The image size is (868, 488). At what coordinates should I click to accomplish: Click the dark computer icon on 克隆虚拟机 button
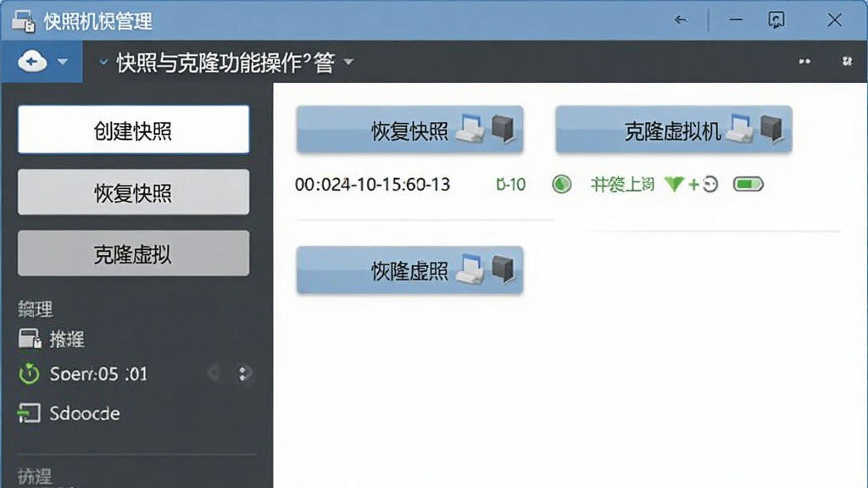pyautogui.click(x=771, y=129)
